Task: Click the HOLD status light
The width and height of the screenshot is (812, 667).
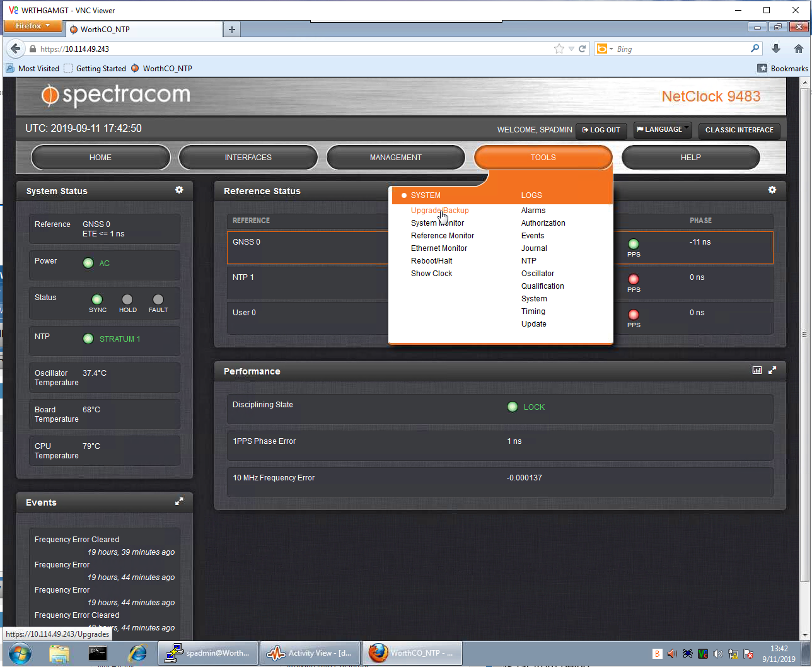Action: [x=127, y=299]
